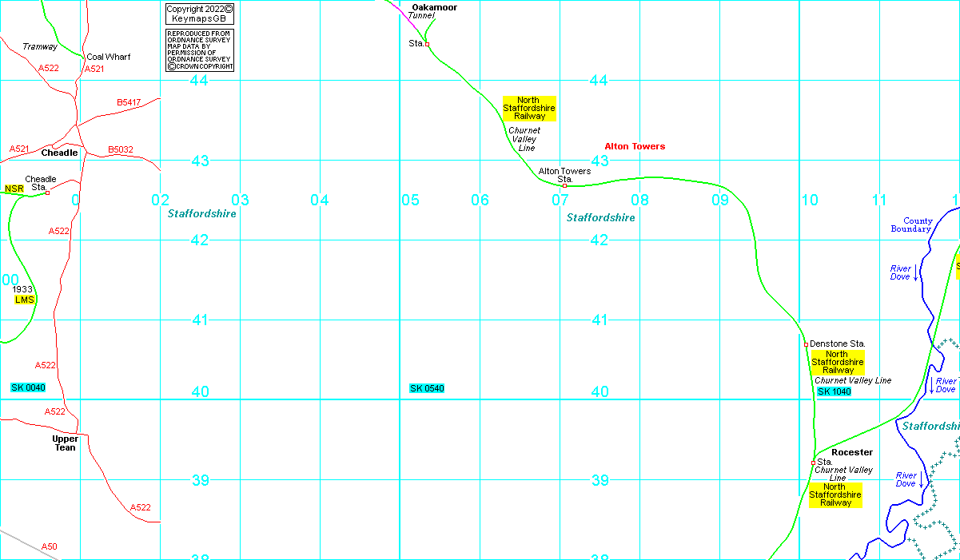Select the Denstone station square marker

pos(806,344)
